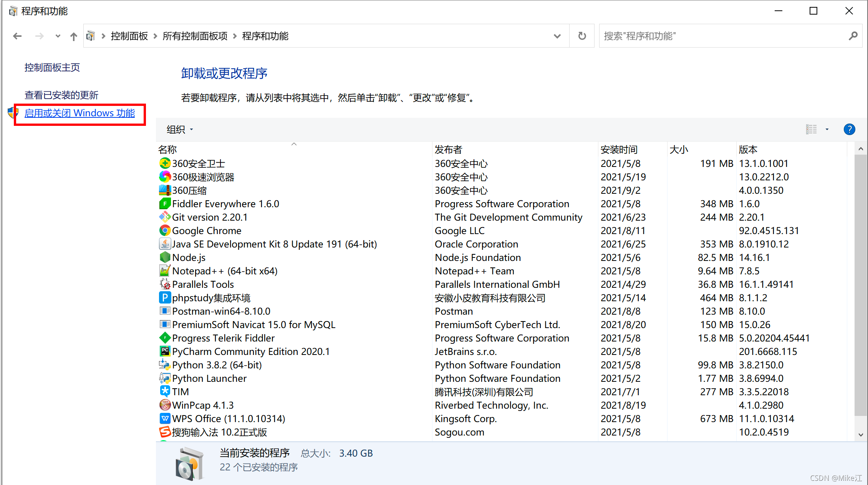Click the 程序和功能 breadcrumb segment
868x485 pixels.
pyautogui.click(x=265, y=36)
